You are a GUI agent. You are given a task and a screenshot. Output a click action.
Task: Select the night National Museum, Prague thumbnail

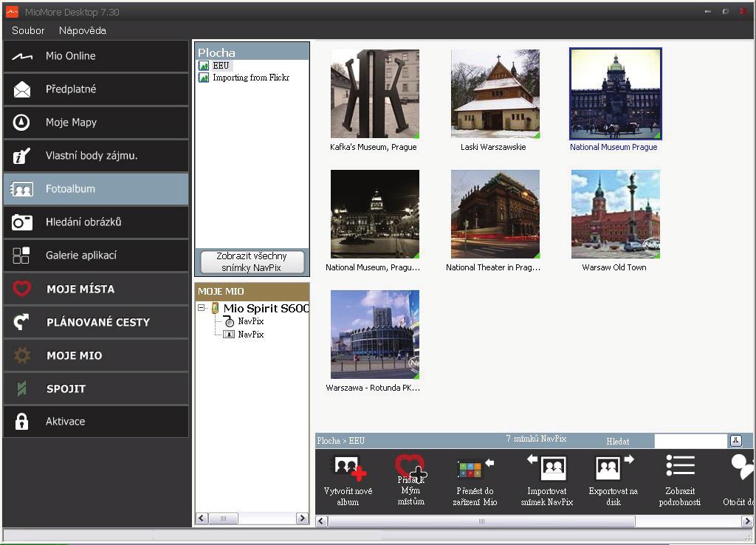tap(374, 214)
